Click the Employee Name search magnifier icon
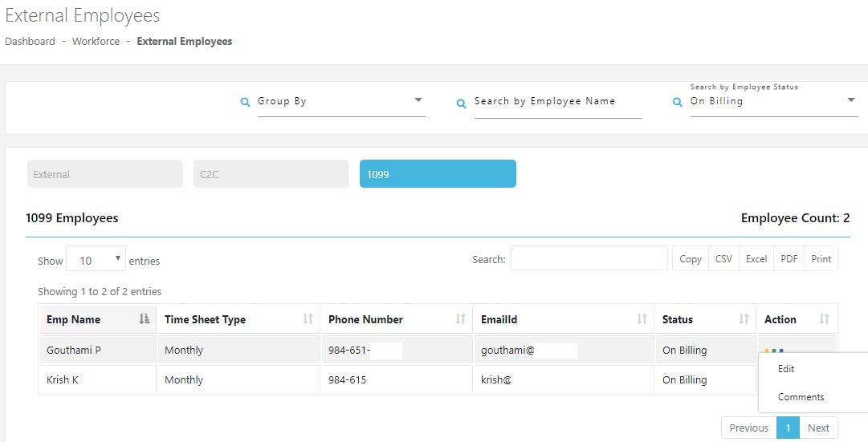The height and width of the screenshot is (442, 868). [x=462, y=103]
